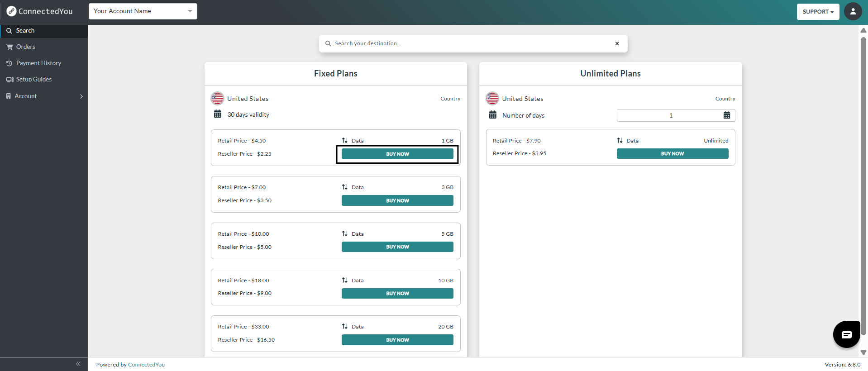Go to Payment History page

38,63
